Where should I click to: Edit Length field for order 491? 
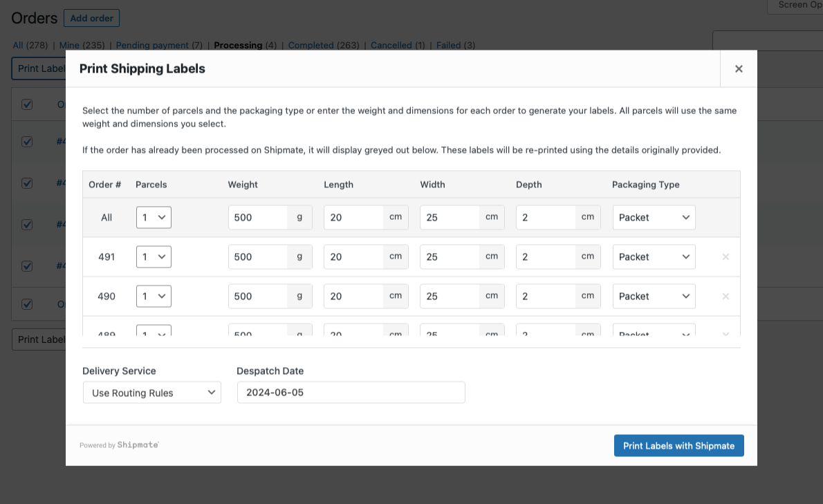(354, 257)
